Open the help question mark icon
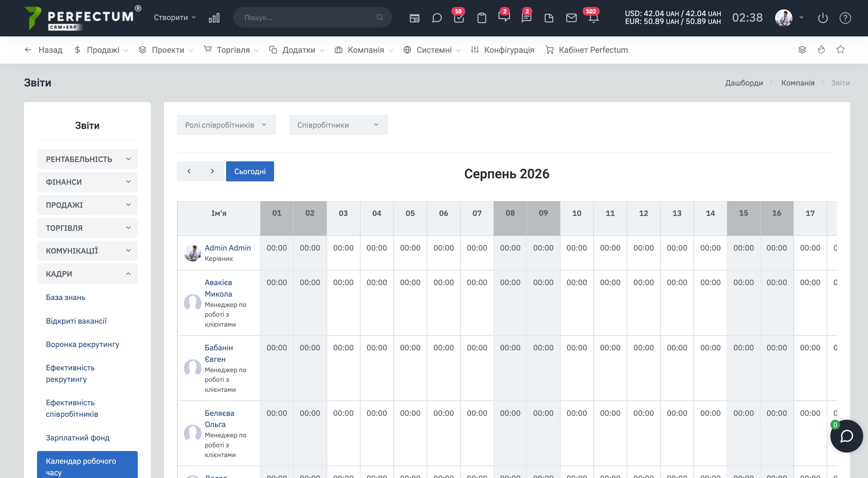The image size is (868, 478). (845, 18)
